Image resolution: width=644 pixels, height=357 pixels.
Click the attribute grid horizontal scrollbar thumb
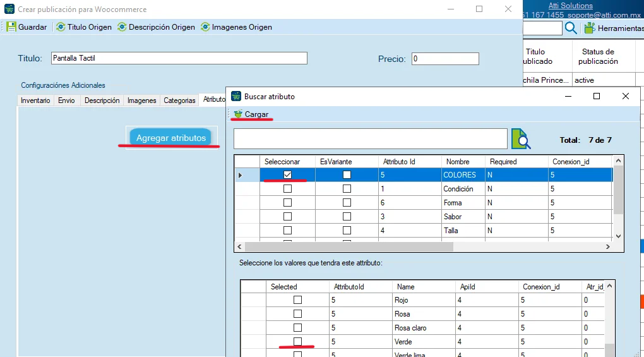click(x=349, y=247)
